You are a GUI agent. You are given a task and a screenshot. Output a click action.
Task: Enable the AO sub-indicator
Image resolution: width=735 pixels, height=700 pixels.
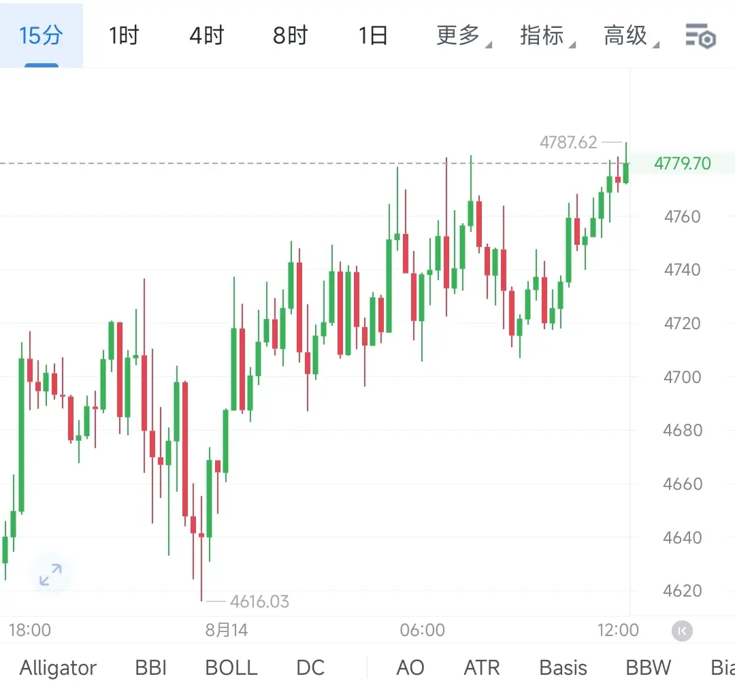[x=410, y=667]
